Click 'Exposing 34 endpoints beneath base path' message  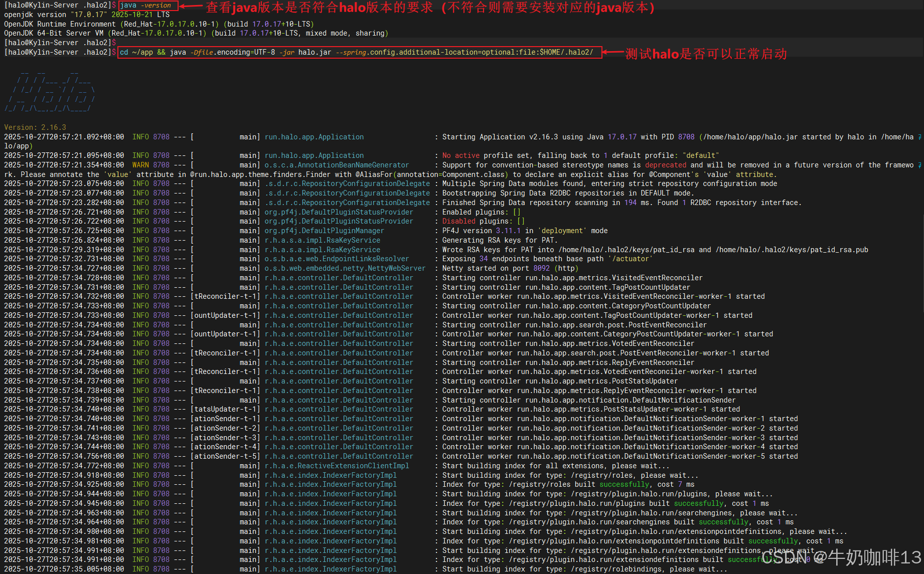point(547,259)
